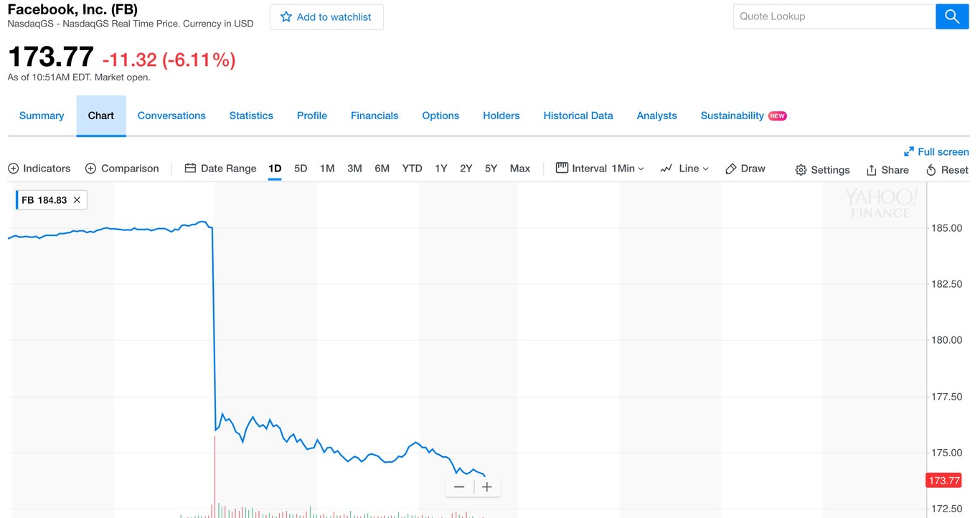Expand the Interval 1Min dropdown
Image resolution: width=980 pixels, height=518 pixels.
pos(600,169)
